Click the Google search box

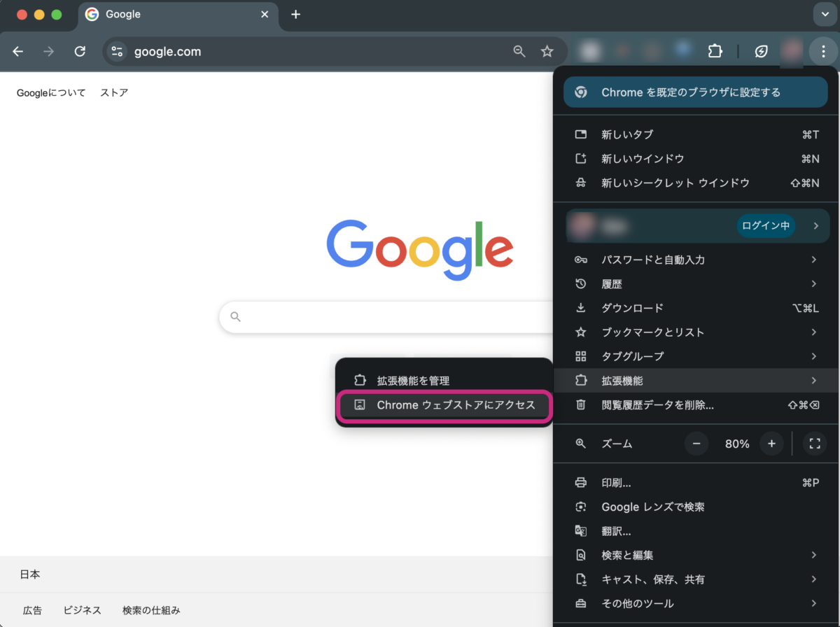386,317
